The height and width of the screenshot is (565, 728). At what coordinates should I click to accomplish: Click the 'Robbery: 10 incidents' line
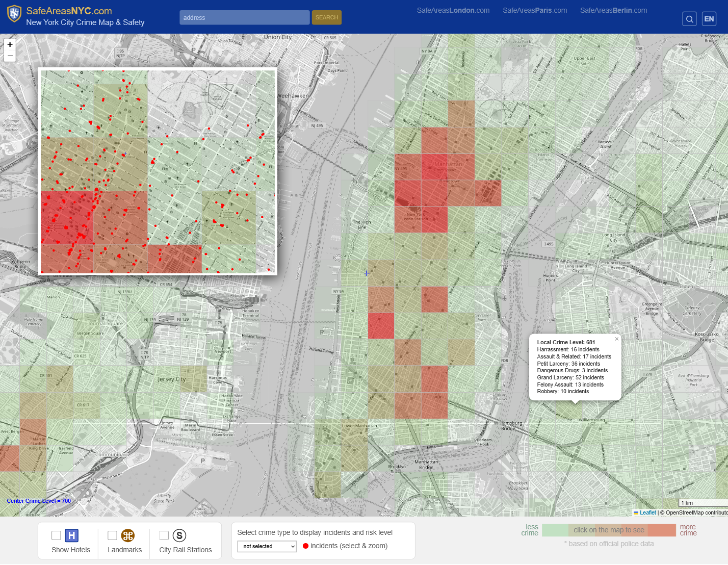[563, 391]
